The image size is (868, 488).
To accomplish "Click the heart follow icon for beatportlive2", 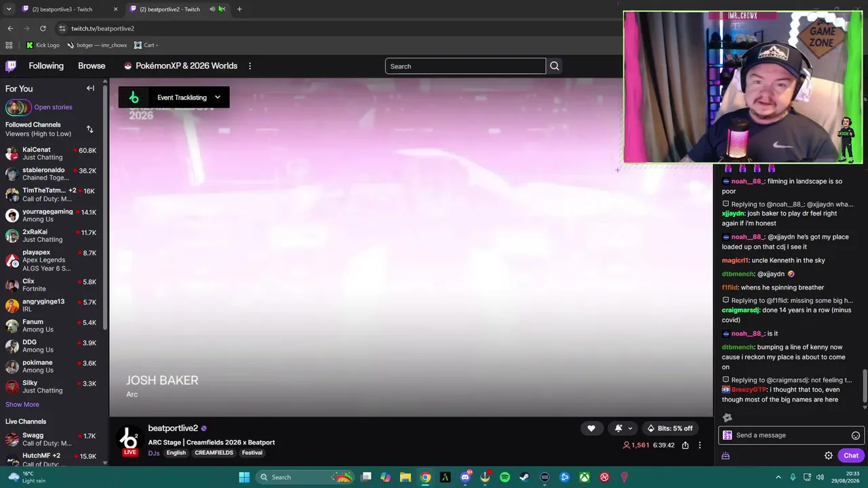I will coord(591,428).
